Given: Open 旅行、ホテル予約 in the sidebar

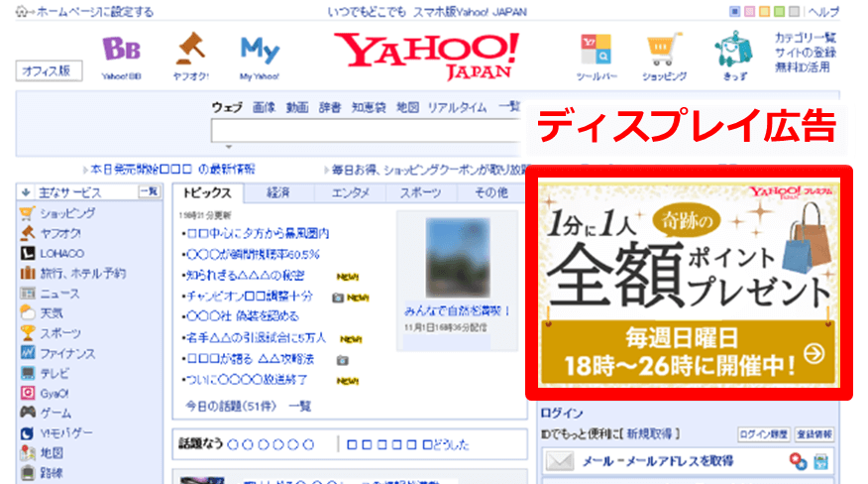Looking at the screenshot, I should (83, 274).
